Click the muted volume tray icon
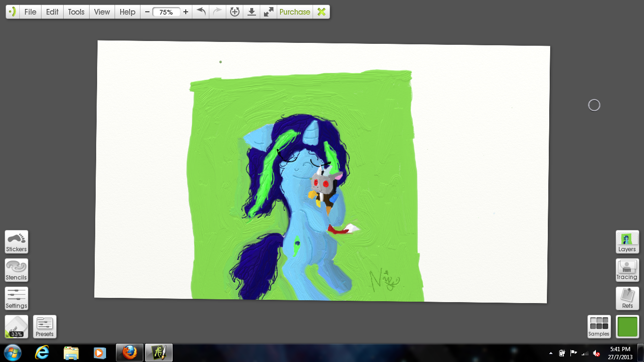Viewport: 644px width, 362px height. (596, 353)
